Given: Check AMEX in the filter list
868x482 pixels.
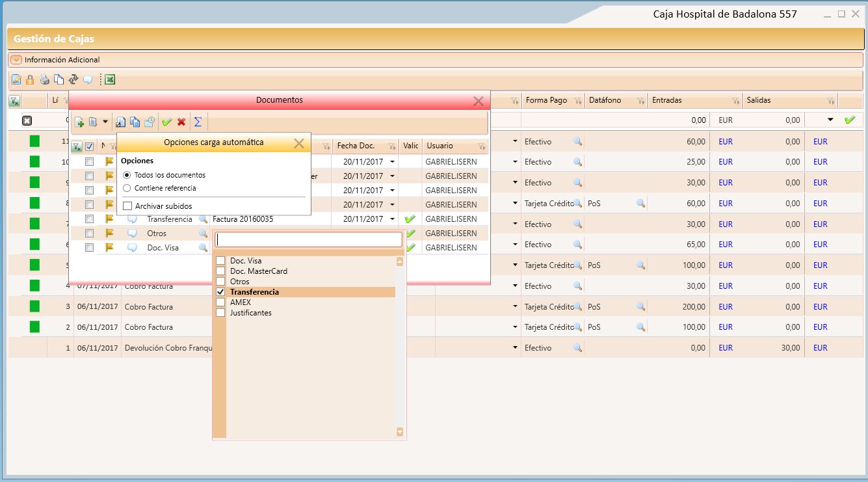Looking at the screenshot, I should (220, 302).
